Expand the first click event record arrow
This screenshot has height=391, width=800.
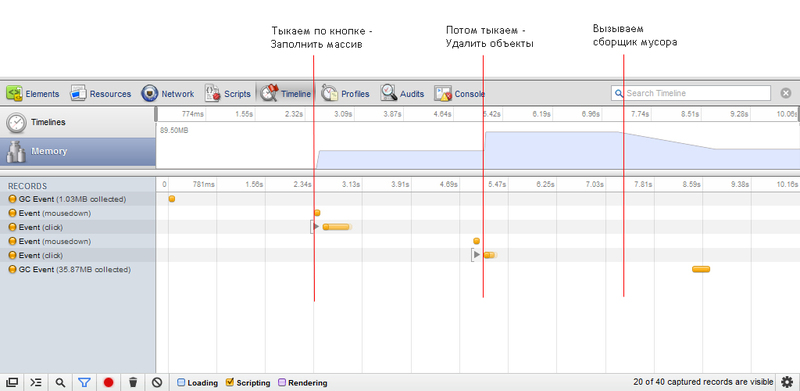(316, 227)
